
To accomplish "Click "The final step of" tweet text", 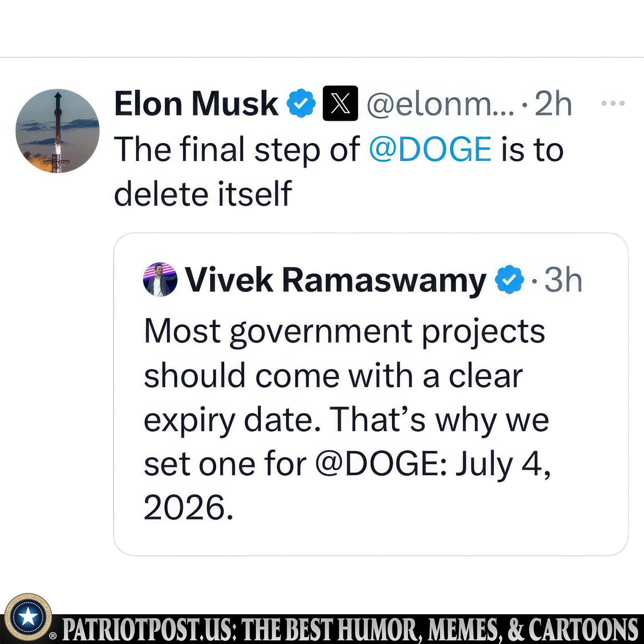I will (237, 149).
